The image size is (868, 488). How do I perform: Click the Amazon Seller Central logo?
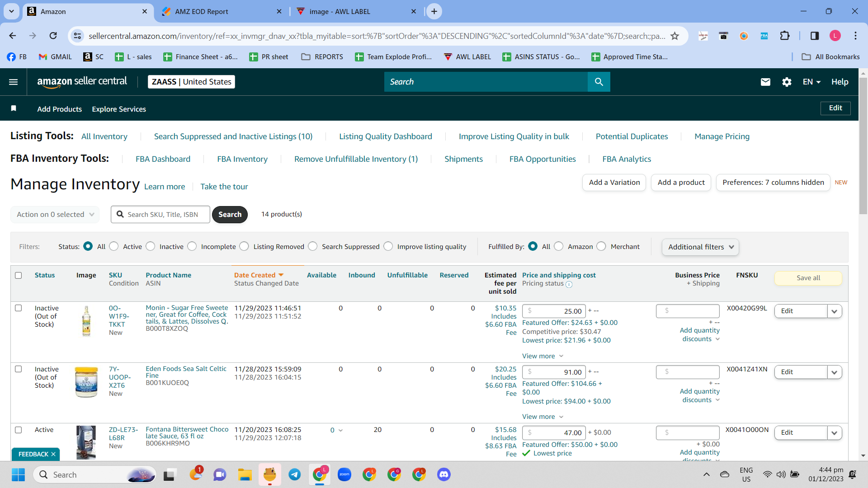click(x=82, y=82)
